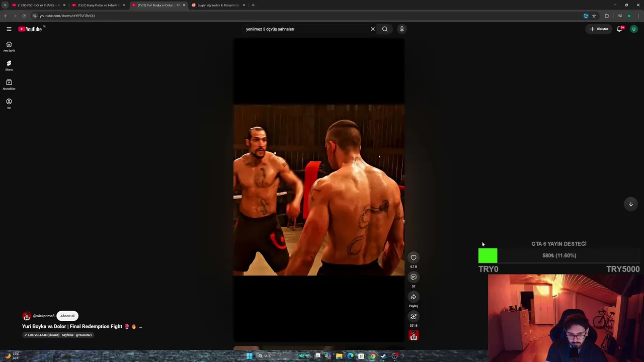
Task: Expand the Short title description
Action: click(140, 327)
